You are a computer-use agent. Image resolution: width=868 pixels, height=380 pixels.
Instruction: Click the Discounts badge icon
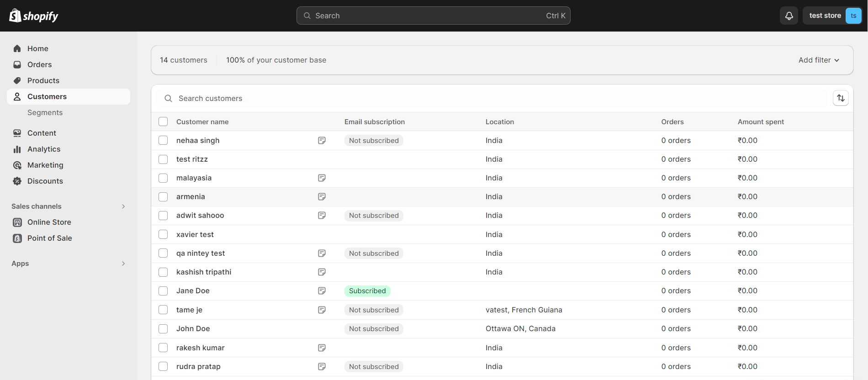coord(17,181)
